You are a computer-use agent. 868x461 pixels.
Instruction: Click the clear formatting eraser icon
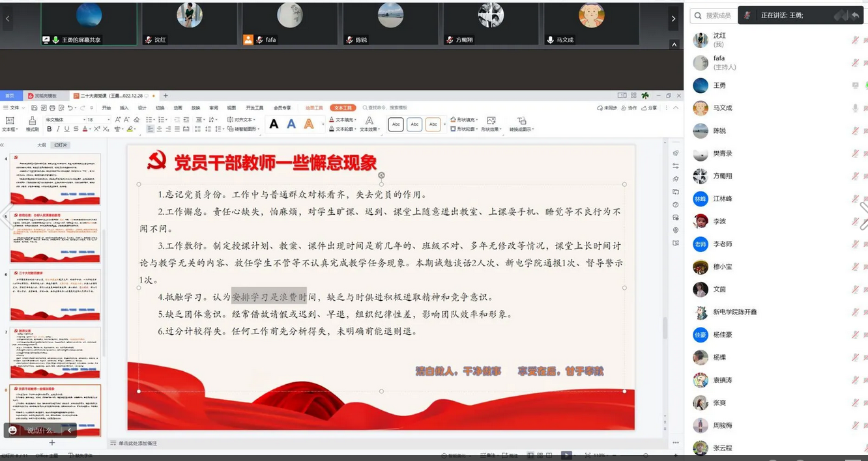pos(136,120)
